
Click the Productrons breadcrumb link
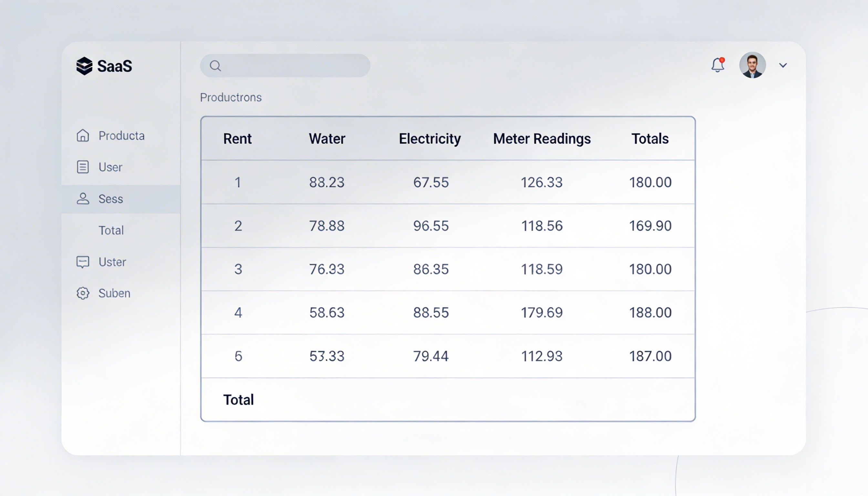[231, 98]
